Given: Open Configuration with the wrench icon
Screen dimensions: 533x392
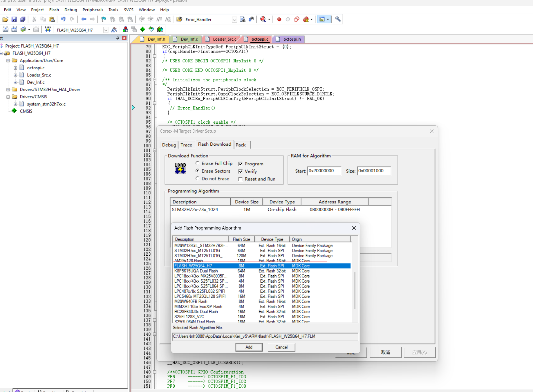Looking at the screenshot, I should pyautogui.click(x=338, y=19).
